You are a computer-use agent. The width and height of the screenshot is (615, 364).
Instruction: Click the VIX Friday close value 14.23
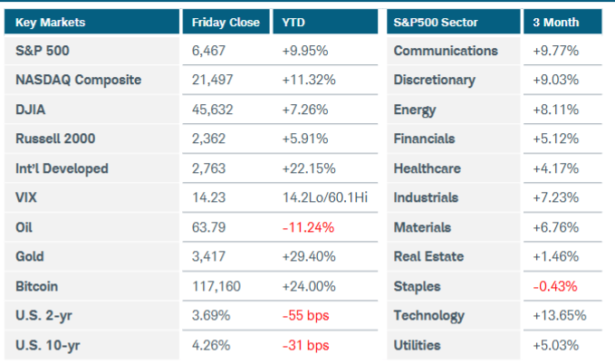(x=208, y=197)
